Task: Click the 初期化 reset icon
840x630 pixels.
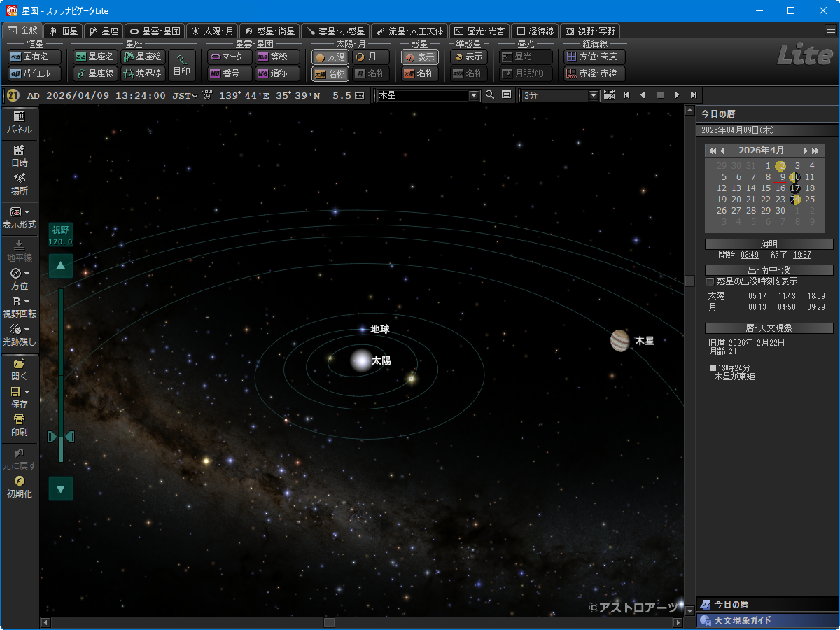Action: [x=20, y=486]
